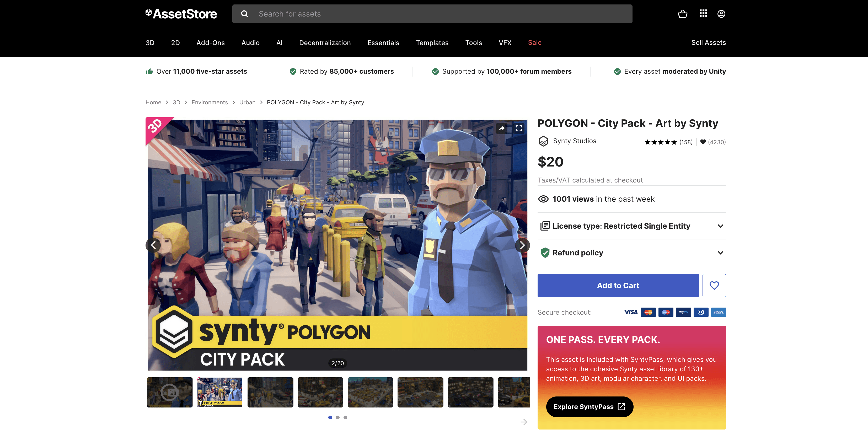
Task: Open Synty Studios publisher page
Action: tap(575, 141)
